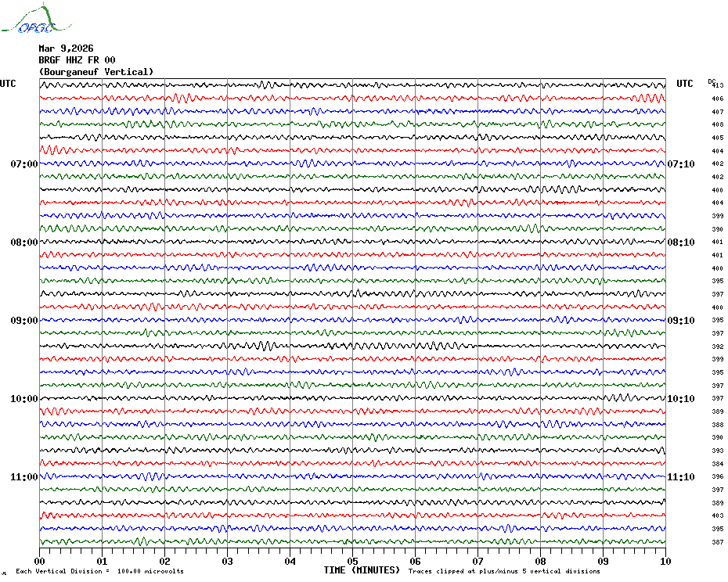The width and height of the screenshot is (728, 582).
Task: Click the DC offset value '408'
Action: pos(718,125)
